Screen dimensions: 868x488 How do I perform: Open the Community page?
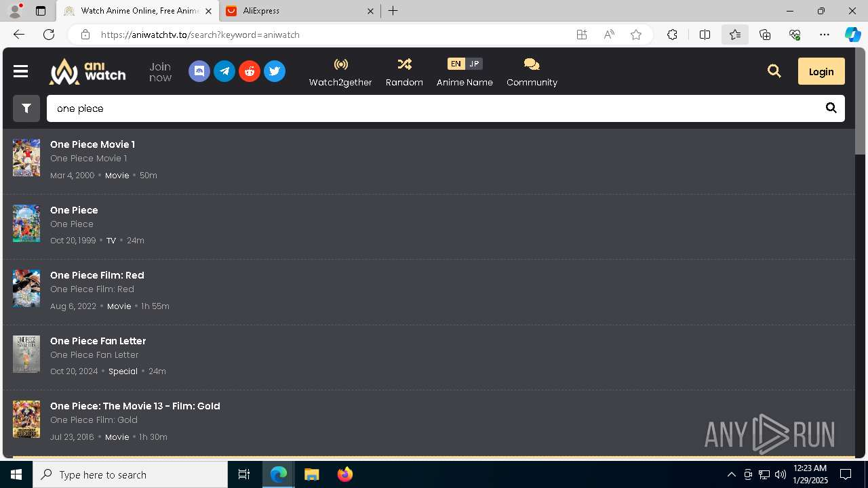click(532, 72)
